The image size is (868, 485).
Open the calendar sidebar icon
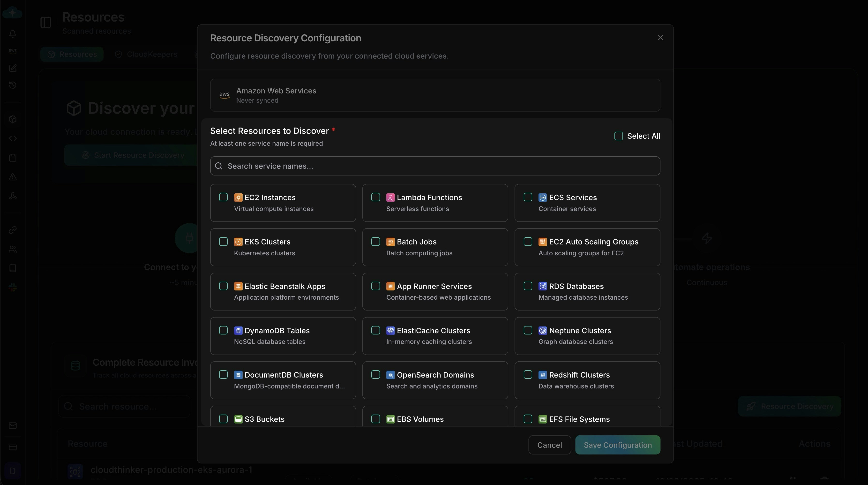(13, 157)
